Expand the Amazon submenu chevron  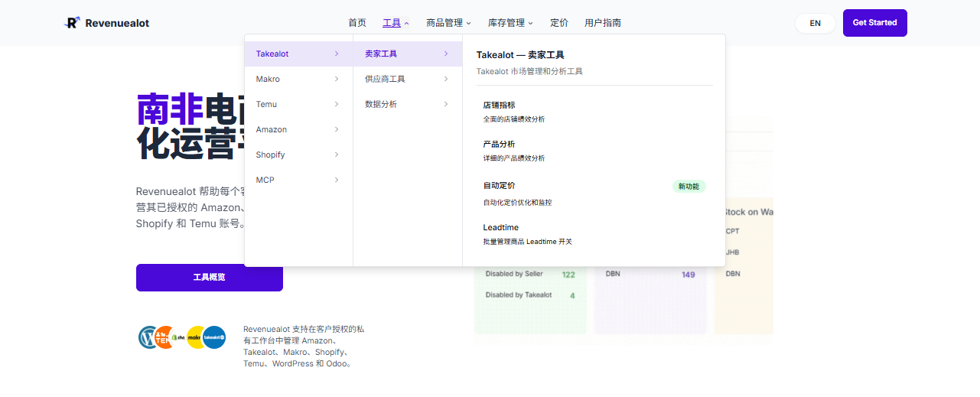337,129
